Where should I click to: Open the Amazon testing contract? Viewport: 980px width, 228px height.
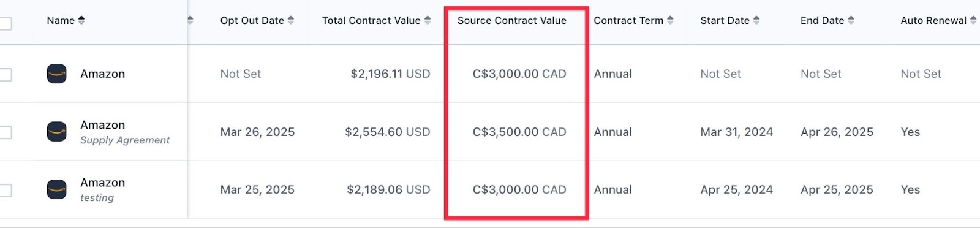pos(102,189)
